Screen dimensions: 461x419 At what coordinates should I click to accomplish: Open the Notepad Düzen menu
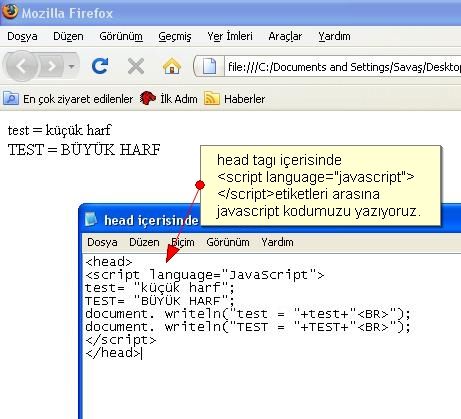tap(144, 242)
